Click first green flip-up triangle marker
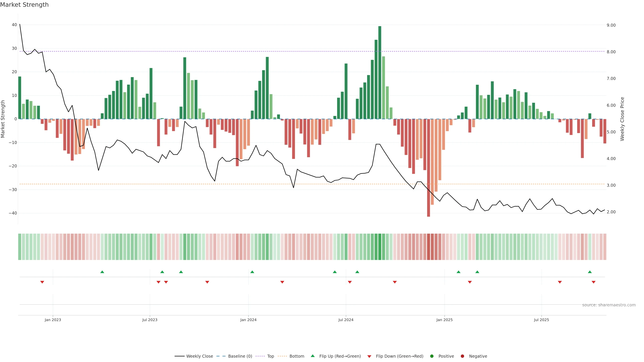Viewport: 644px width, 362px height. [x=102, y=272]
